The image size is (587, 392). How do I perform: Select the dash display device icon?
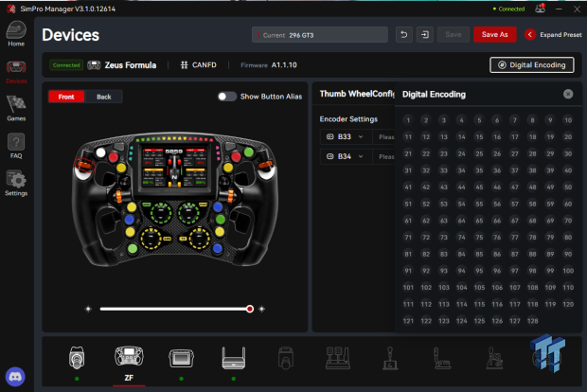point(181,358)
